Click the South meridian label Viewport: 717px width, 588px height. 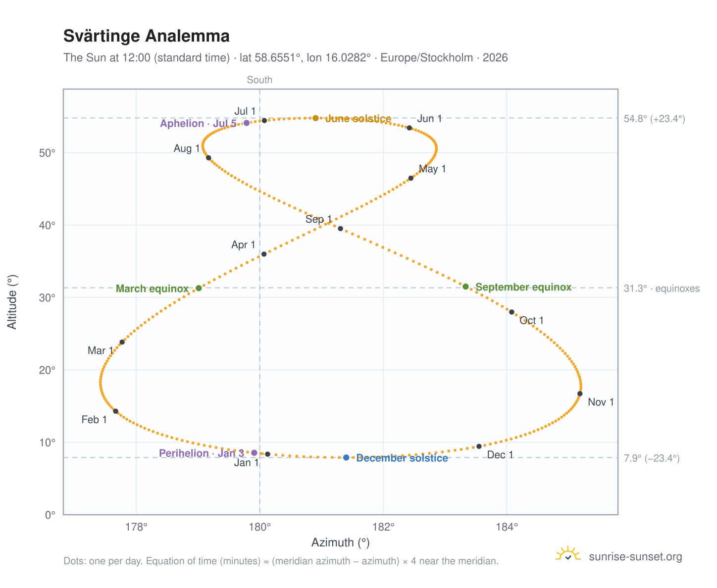(x=260, y=80)
